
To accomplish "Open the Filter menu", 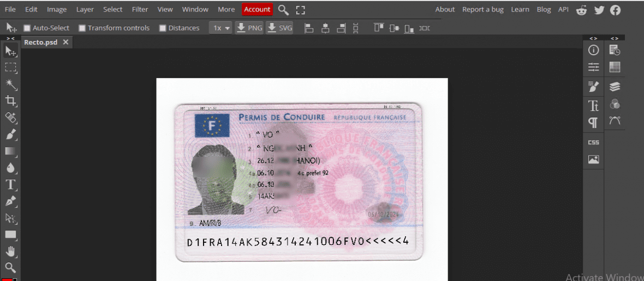I will (x=140, y=9).
